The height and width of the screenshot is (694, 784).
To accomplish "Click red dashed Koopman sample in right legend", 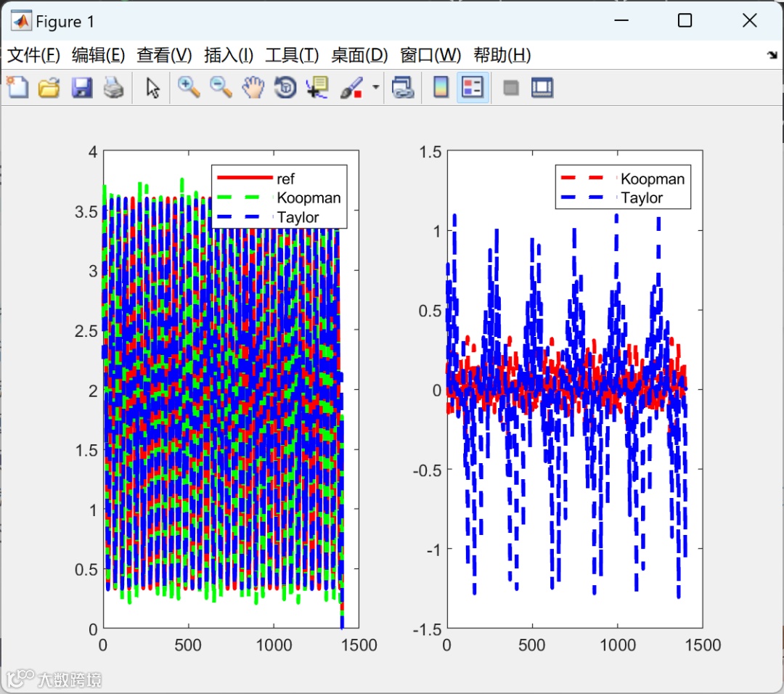I will [x=589, y=178].
